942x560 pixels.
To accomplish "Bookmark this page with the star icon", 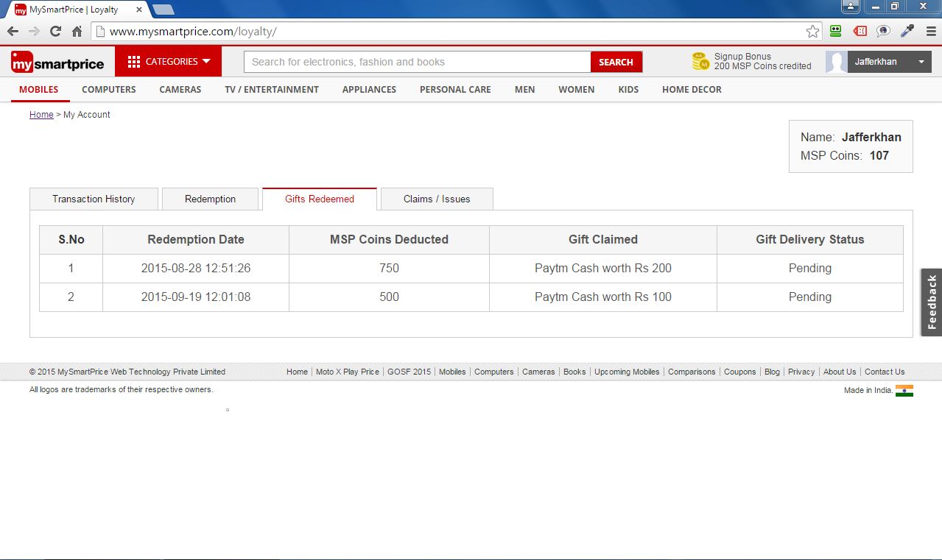I will (x=812, y=31).
